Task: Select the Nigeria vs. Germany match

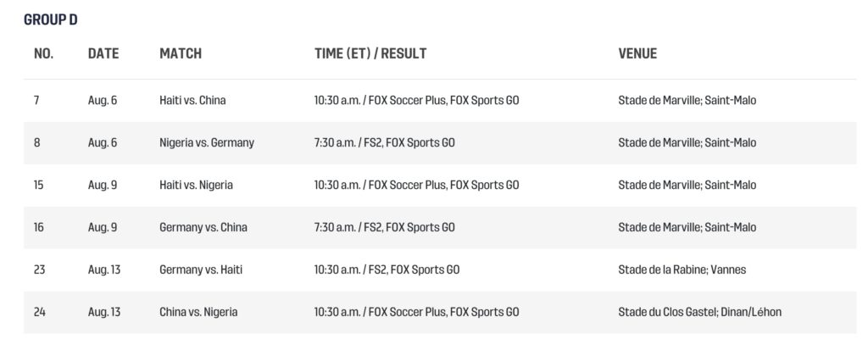Action: 207,142
